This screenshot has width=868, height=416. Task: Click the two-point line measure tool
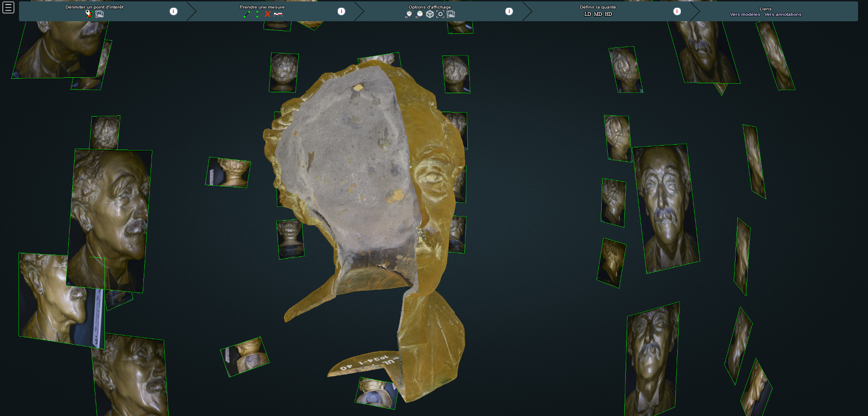pos(246,14)
